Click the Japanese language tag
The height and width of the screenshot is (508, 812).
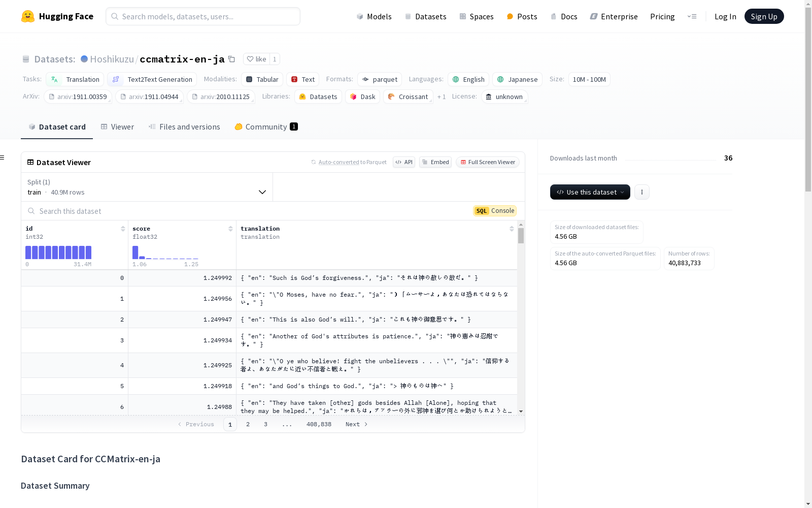(x=517, y=79)
